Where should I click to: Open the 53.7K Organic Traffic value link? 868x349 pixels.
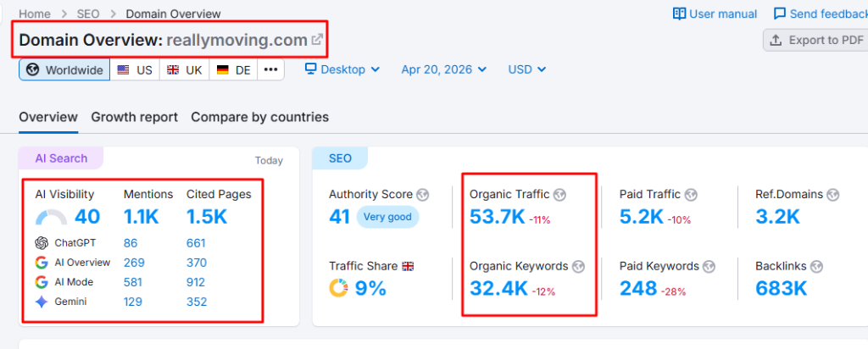tap(498, 218)
